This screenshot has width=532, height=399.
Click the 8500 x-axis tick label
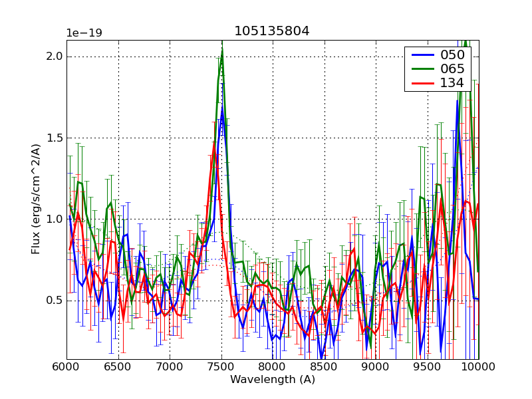click(x=324, y=367)
